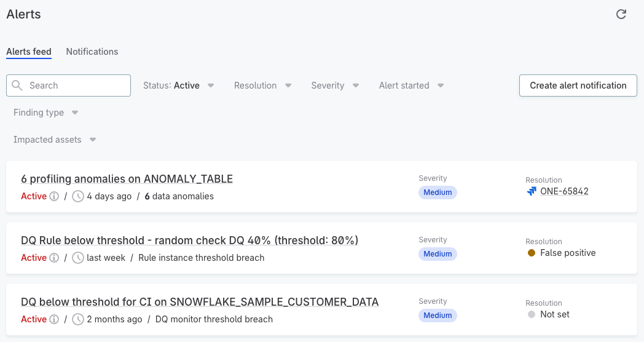Viewport: 644px width, 342px height.
Task: Click 'Active' status on ANOMALY_TABLE alert
Action: (34, 196)
